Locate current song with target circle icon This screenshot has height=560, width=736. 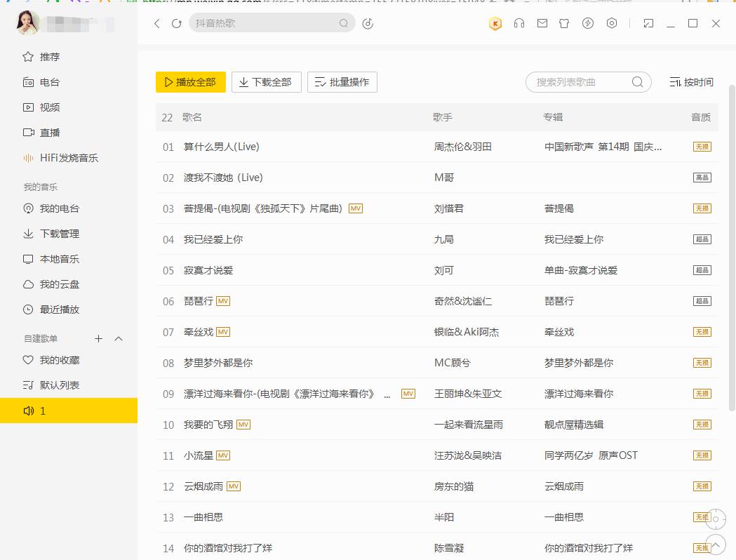pos(716,519)
